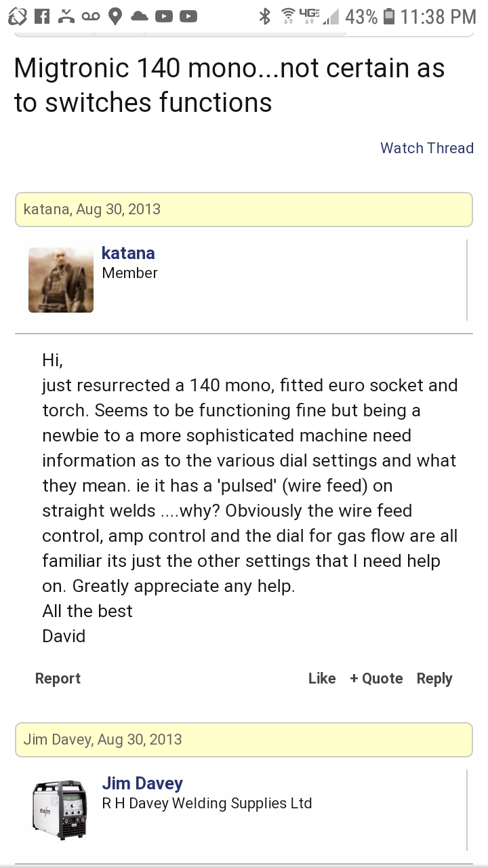Image resolution: width=488 pixels, height=868 pixels.
Task: Tap the cloud notification icon
Action: pyautogui.click(x=140, y=16)
